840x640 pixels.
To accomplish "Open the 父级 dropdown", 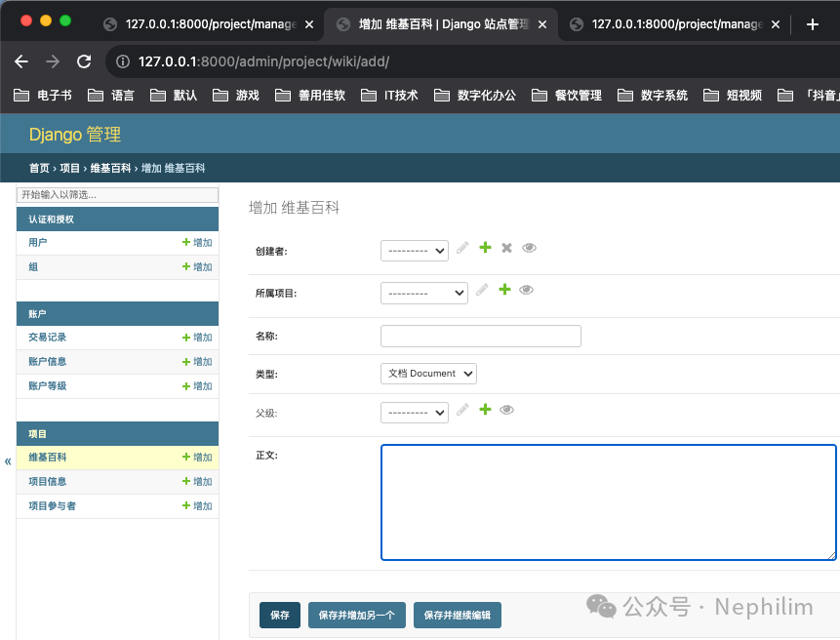I will pos(414,412).
